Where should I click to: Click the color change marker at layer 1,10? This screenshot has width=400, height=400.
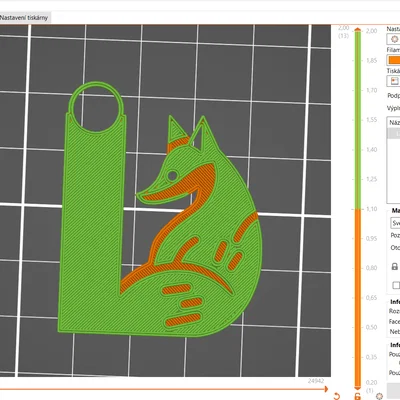click(x=358, y=209)
